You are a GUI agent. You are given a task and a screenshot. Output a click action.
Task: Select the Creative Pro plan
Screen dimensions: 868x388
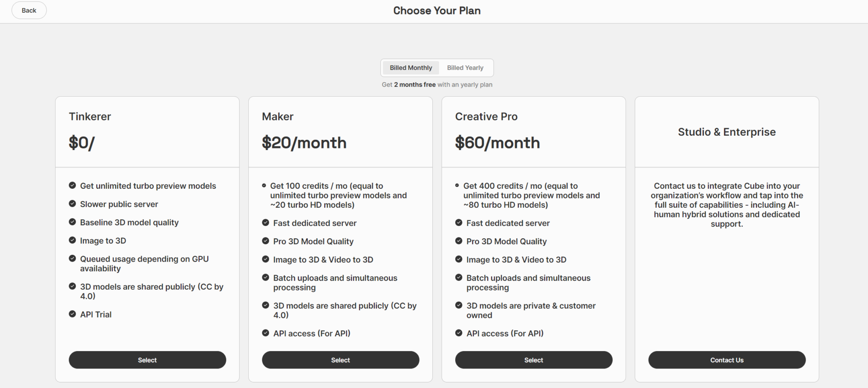coord(534,360)
